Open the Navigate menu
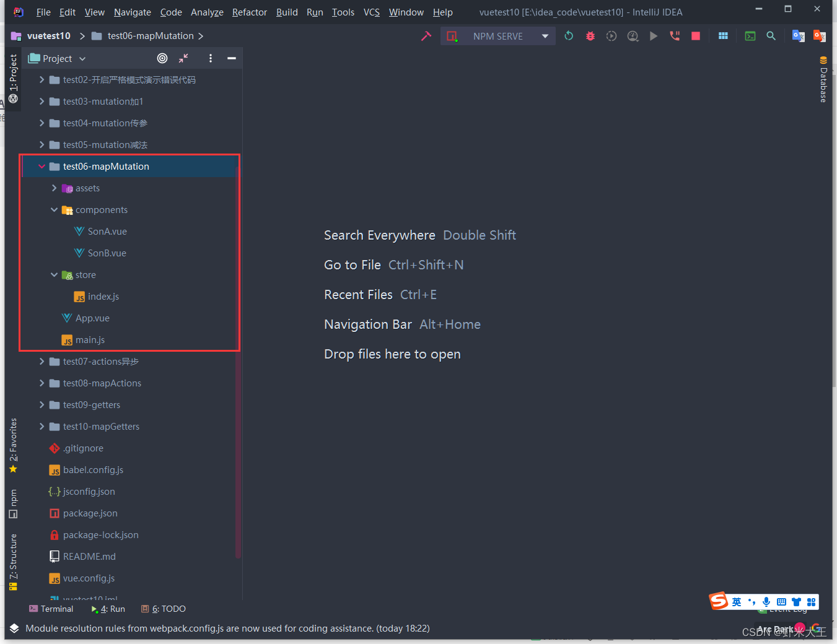This screenshot has height=644, width=837. pyautogui.click(x=132, y=12)
